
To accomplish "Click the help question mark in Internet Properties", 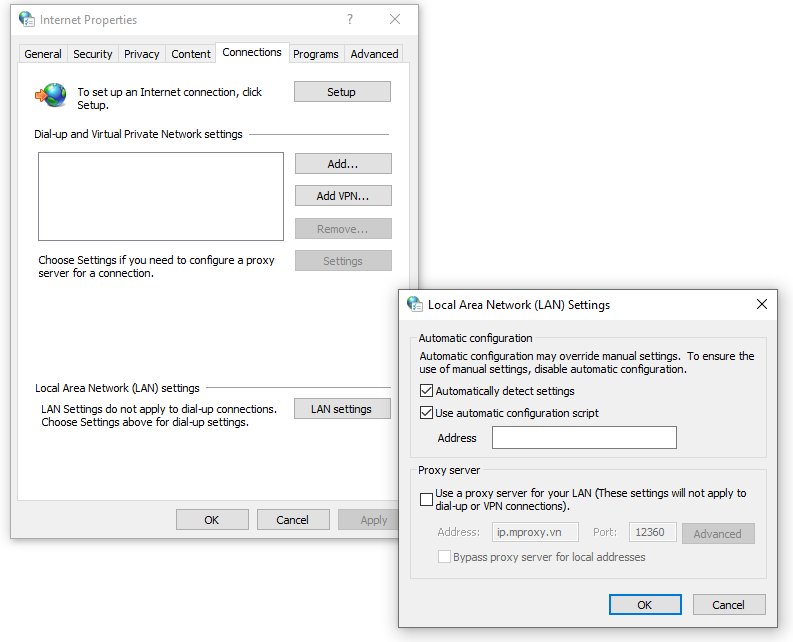I will 350,19.
